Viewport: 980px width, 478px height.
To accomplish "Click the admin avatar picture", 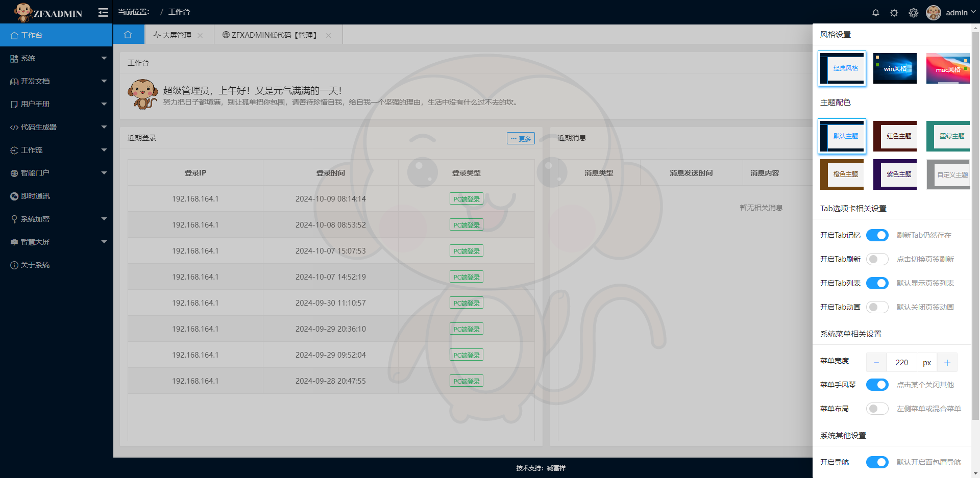I will point(934,13).
